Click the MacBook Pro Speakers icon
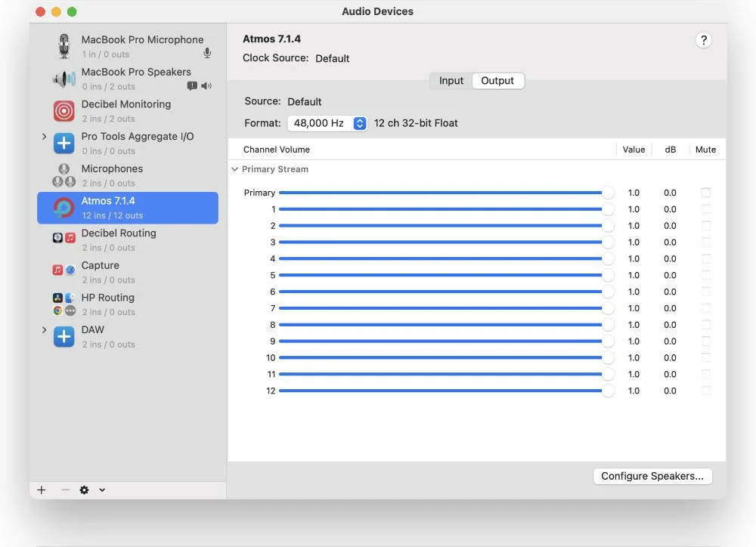This screenshot has width=756, height=547. tap(64, 78)
